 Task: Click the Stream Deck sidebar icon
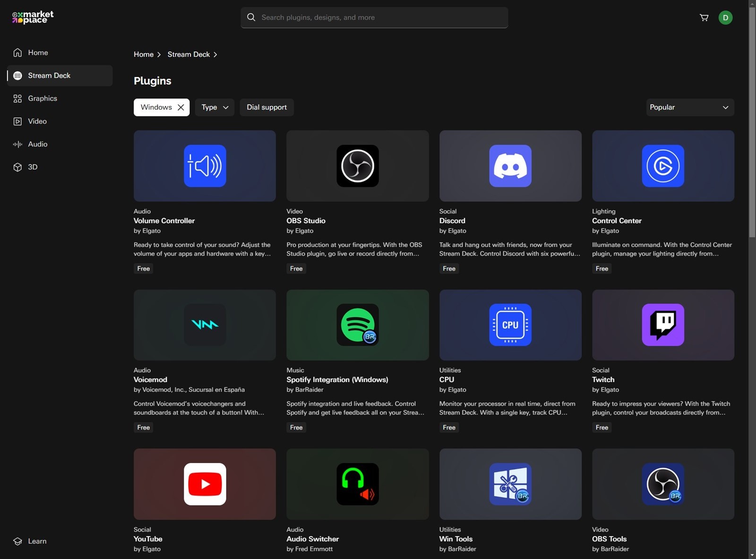click(17, 76)
